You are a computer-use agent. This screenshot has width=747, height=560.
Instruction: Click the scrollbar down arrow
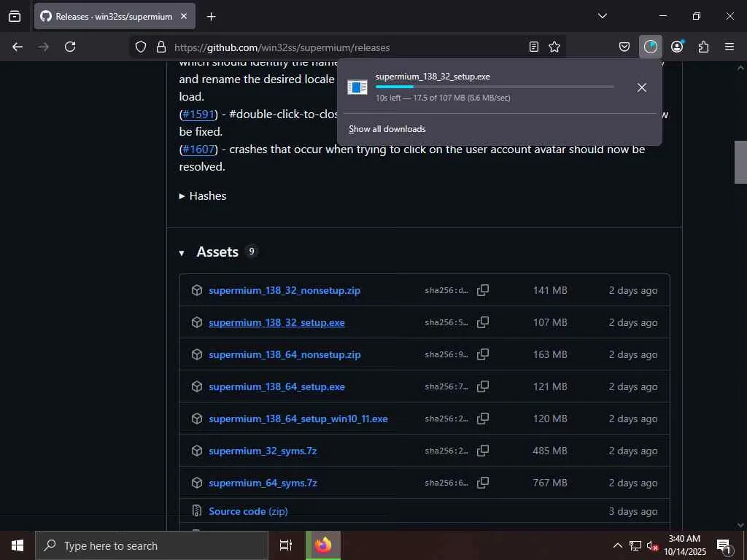[x=740, y=525]
